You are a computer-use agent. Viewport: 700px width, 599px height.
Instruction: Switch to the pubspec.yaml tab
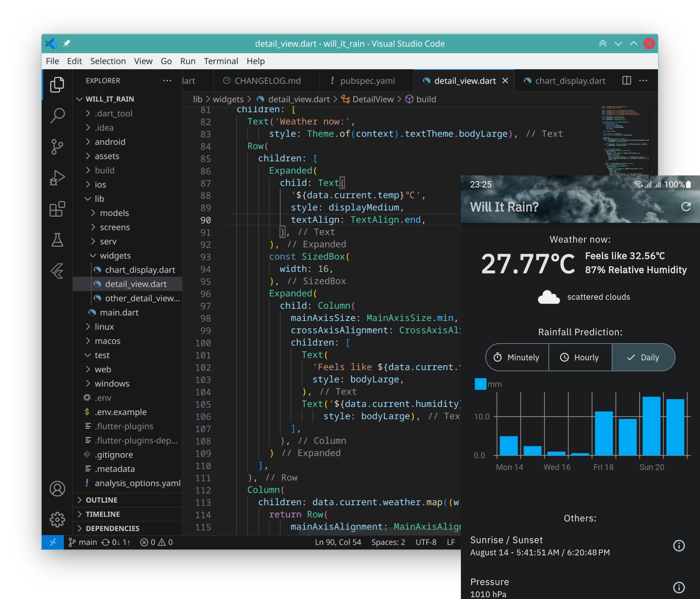pos(367,81)
